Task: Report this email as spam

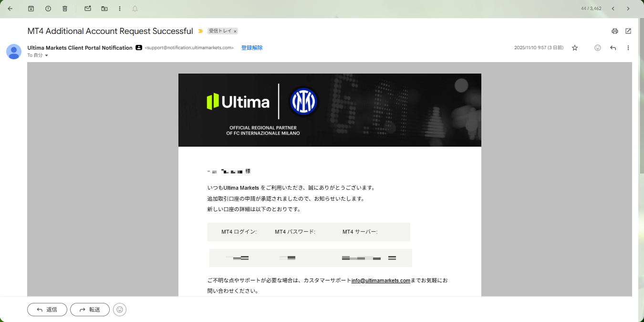Action: pyautogui.click(x=48, y=9)
